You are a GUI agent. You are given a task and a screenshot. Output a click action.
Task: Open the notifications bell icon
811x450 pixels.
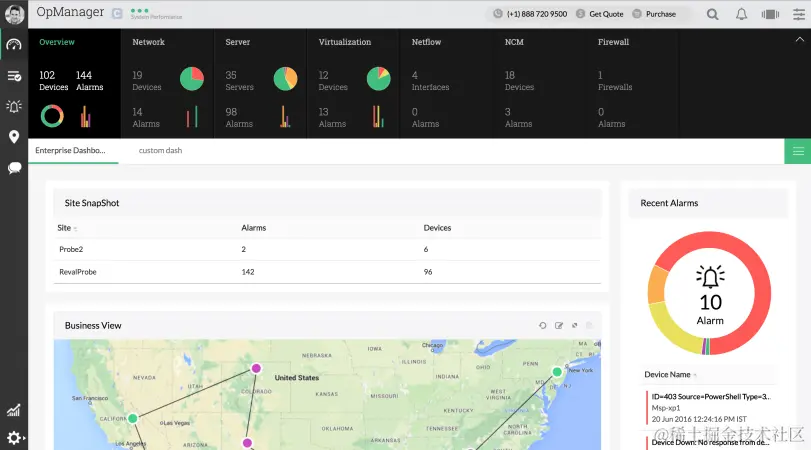pos(741,14)
